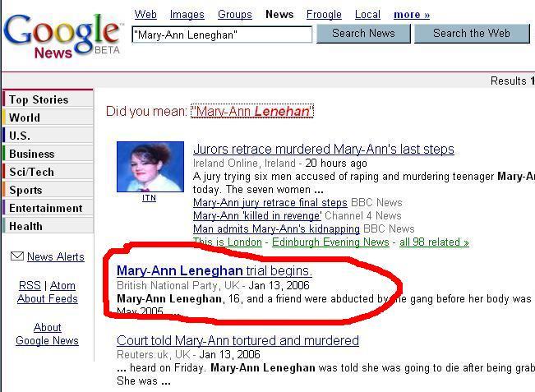Click the suggested spelling "Mary-Ann Lenehan"
This screenshot has height=392, width=535.
point(252,111)
